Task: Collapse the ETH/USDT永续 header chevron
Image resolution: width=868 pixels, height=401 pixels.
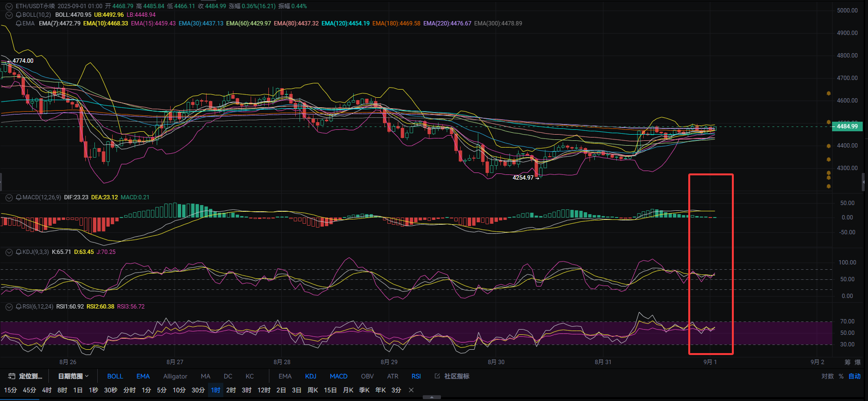Action: point(9,6)
